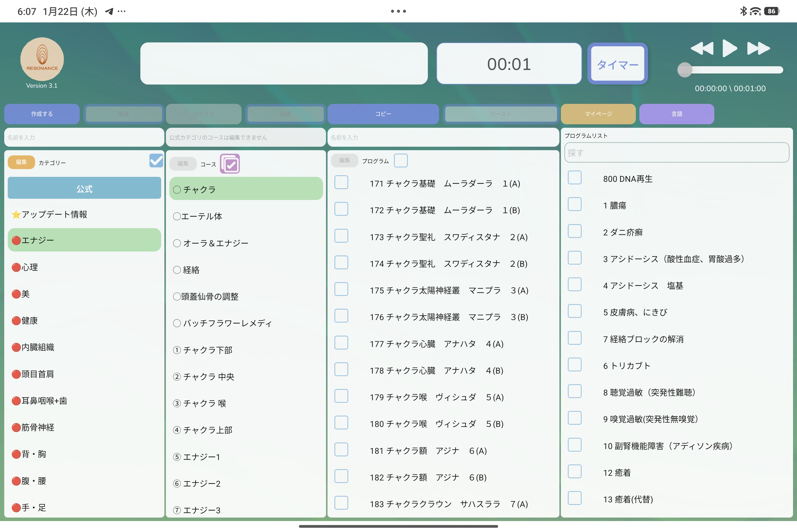This screenshot has height=532, width=797.
Task: Select the 腹・腰 category
Action: 84,481
